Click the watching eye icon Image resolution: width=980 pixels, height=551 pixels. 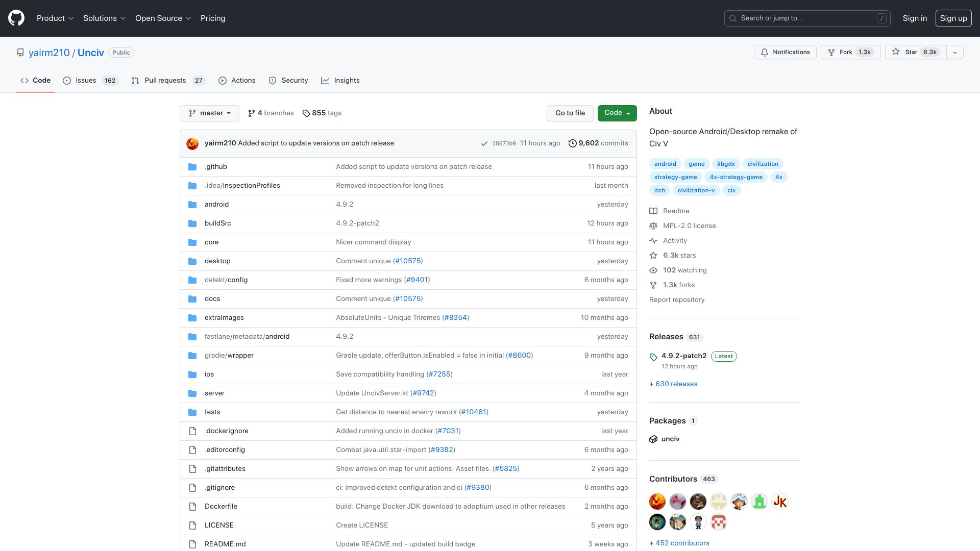[653, 270]
